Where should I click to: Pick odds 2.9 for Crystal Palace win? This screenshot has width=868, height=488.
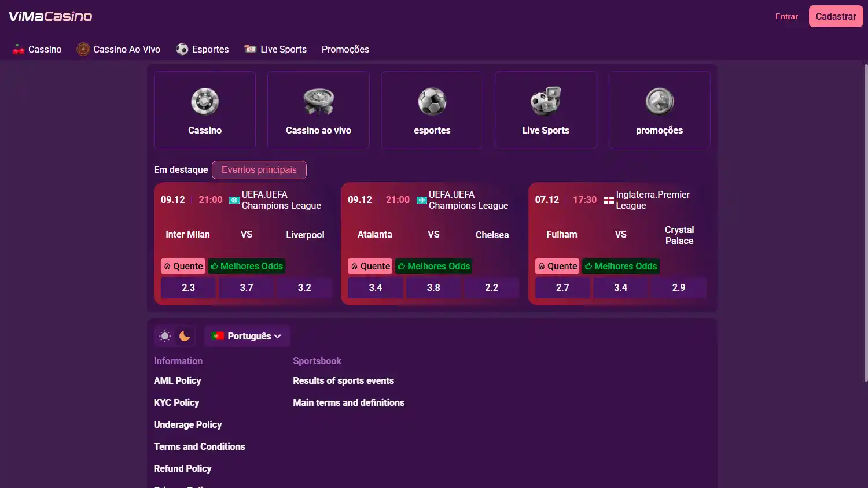(679, 287)
